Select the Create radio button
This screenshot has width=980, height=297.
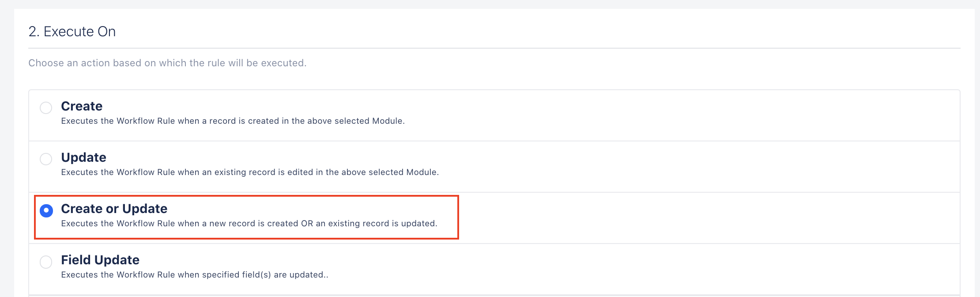point(46,108)
